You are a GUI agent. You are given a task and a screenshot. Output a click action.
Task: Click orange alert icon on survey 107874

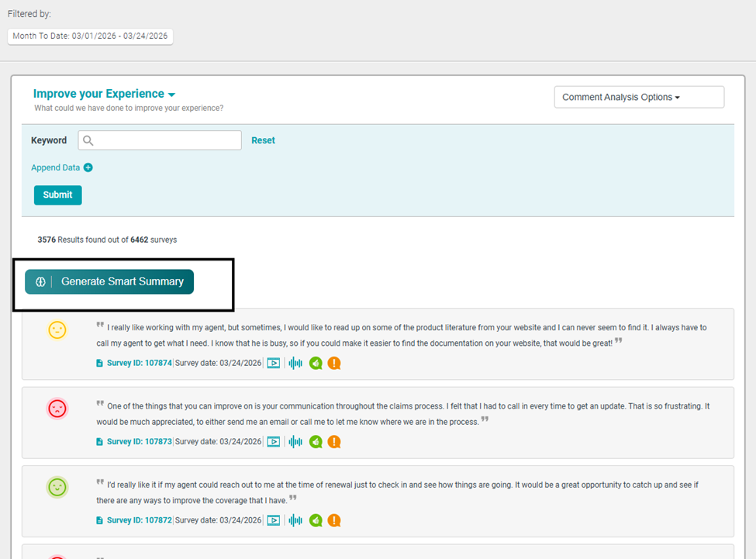[334, 363]
